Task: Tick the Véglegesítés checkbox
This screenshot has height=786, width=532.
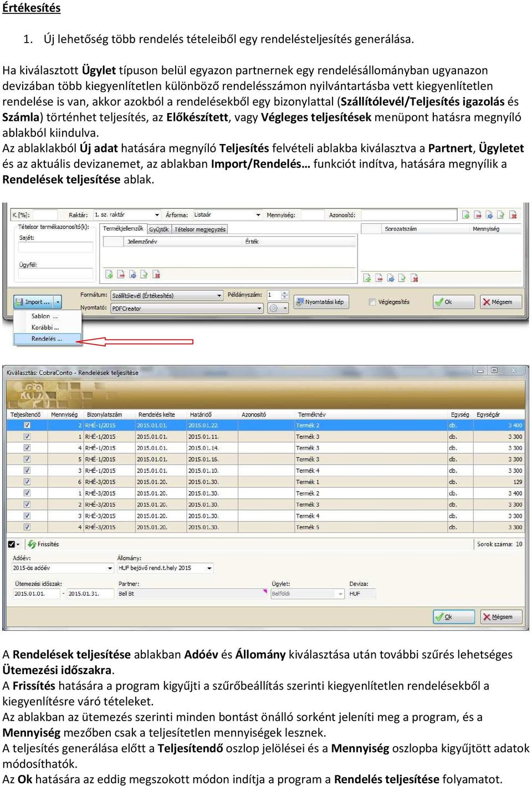Action: click(373, 302)
